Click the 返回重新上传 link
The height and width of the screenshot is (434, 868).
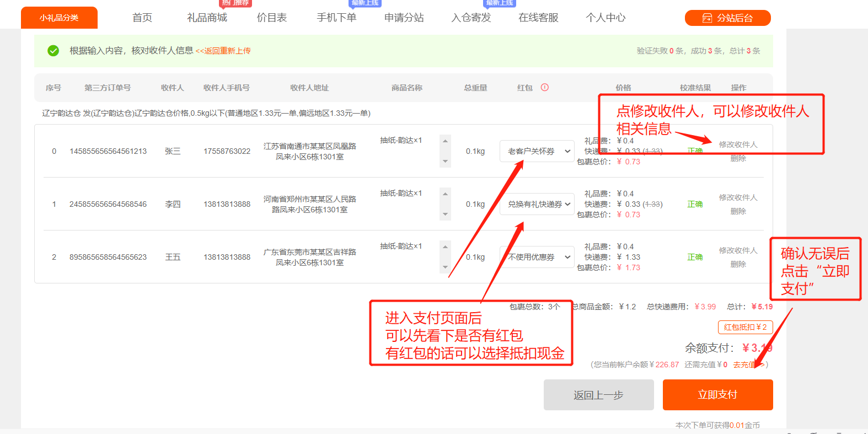click(223, 51)
